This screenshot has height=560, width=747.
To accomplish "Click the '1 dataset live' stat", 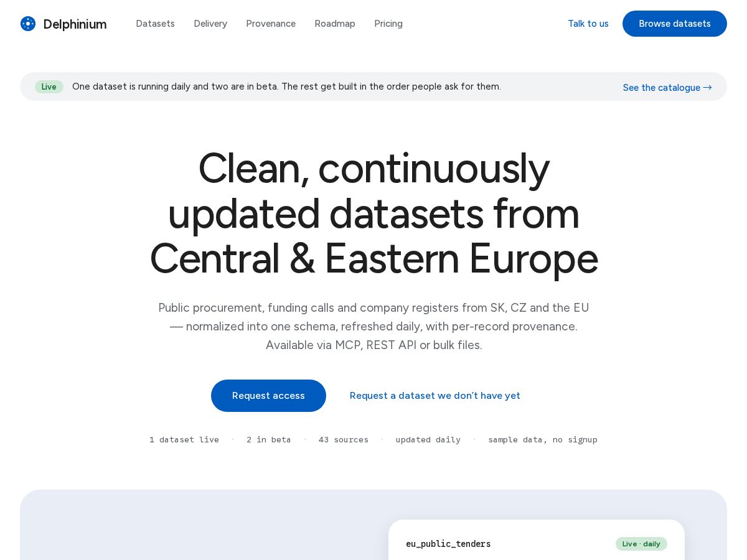I will point(184,439).
